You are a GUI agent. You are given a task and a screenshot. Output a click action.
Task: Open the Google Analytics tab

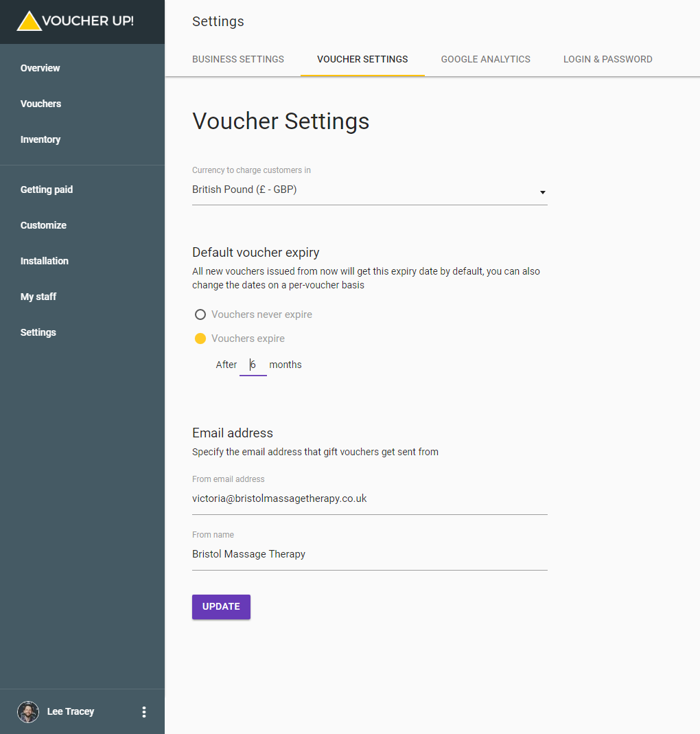[485, 59]
